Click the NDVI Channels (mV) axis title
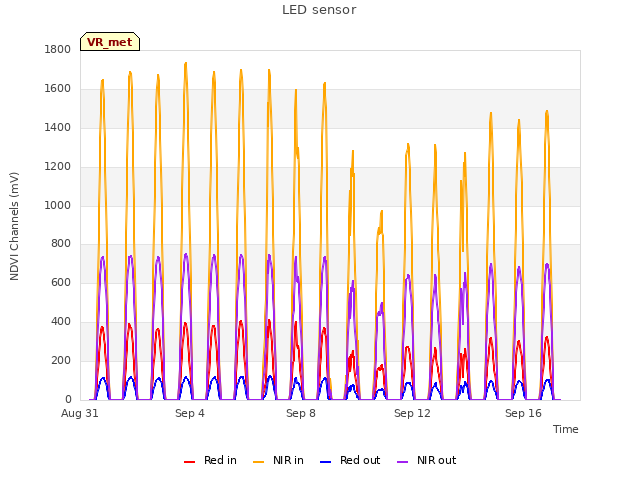The width and height of the screenshot is (640, 480). (x=14, y=226)
